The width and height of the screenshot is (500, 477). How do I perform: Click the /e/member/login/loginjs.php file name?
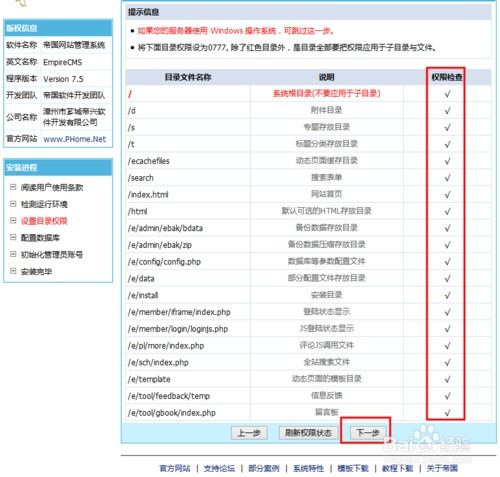(x=178, y=329)
